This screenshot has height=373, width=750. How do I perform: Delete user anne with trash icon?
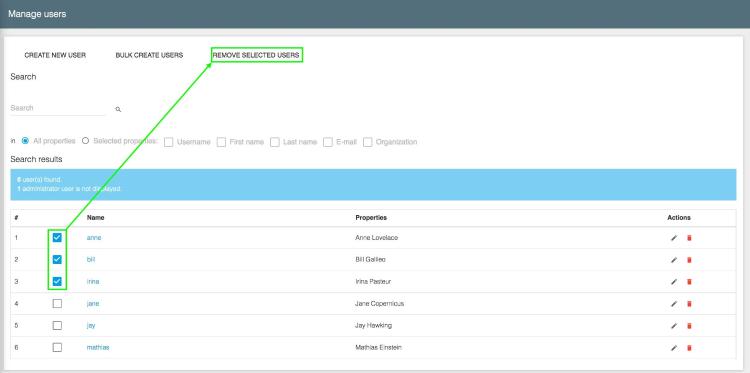tap(689, 238)
